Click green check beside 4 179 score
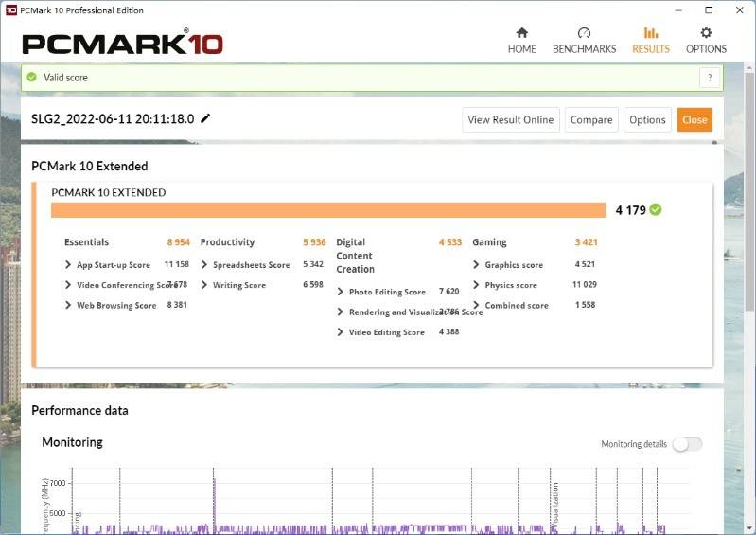Screen dimensions: 756x535 point(656,209)
